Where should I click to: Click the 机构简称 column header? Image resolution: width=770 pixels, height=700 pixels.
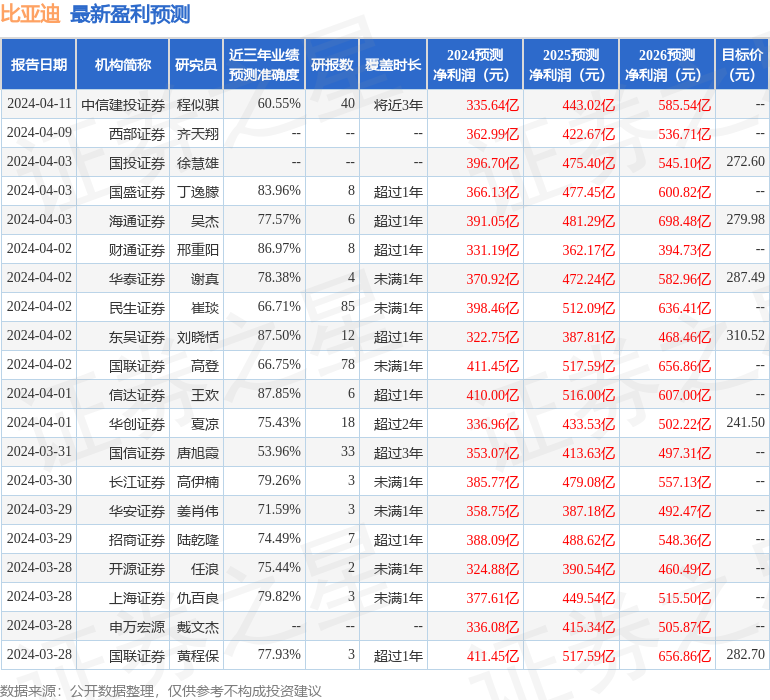(x=123, y=64)
